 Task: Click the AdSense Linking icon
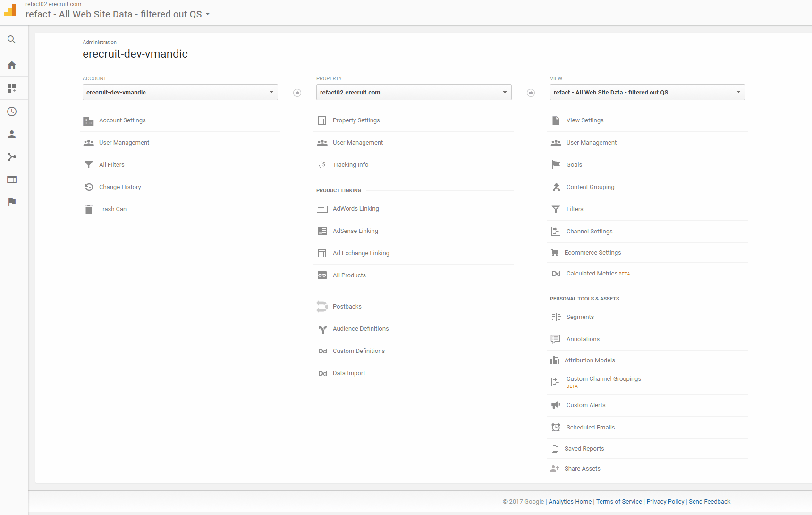click(322, 231)
